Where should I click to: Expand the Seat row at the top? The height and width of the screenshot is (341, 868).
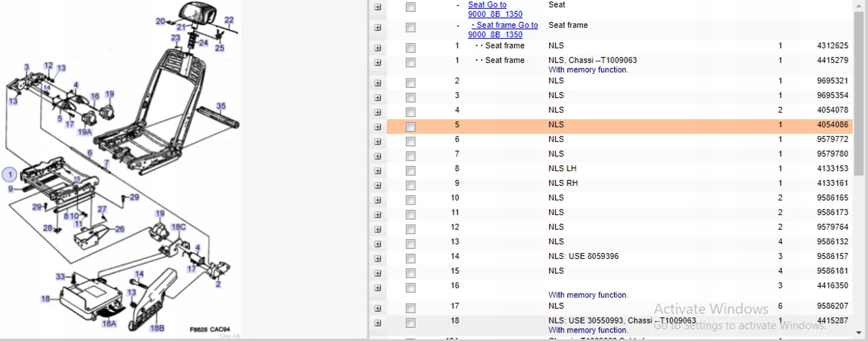(x=378, y=7)
